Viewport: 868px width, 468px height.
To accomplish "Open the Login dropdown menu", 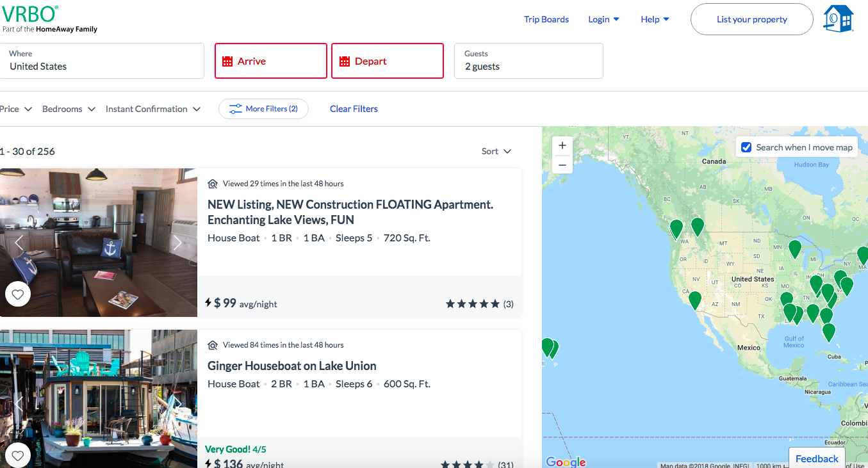I will [x=603, y=19].
